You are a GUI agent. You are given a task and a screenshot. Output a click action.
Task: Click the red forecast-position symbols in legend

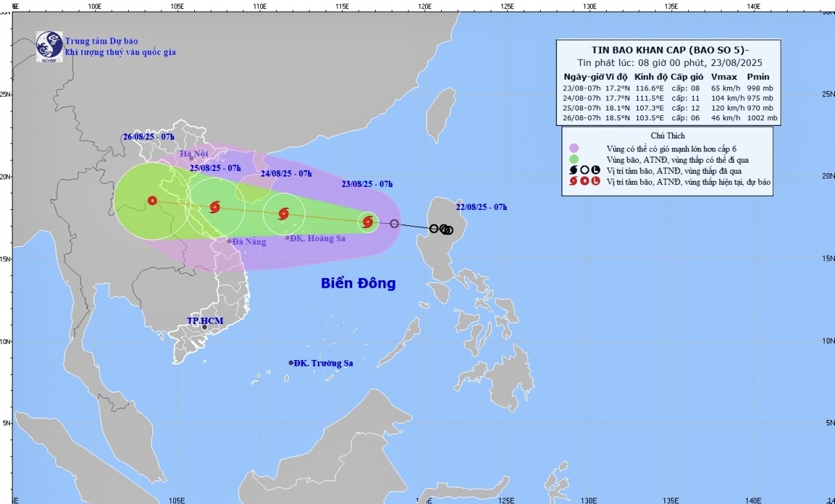coord(583,181)
